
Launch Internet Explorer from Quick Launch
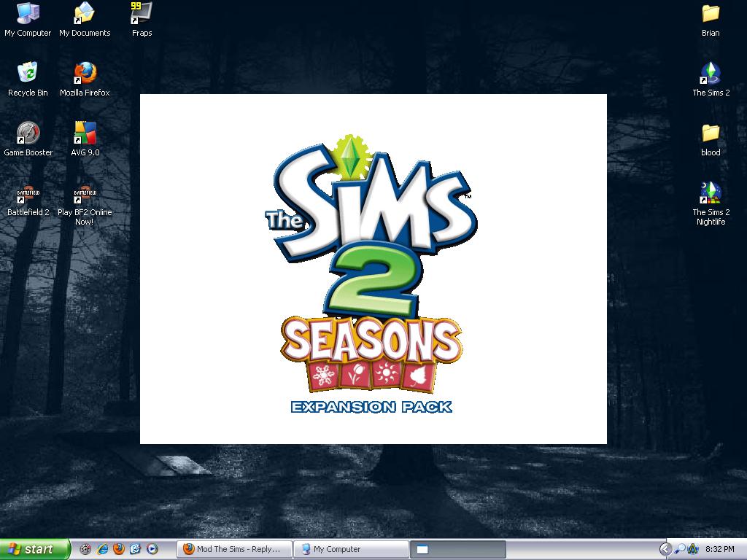[x=102, y=549]
